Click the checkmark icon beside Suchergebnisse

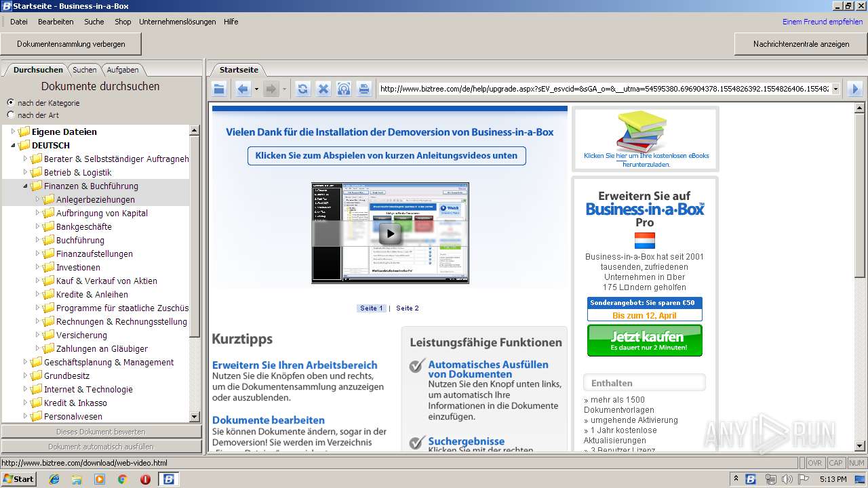418,443
